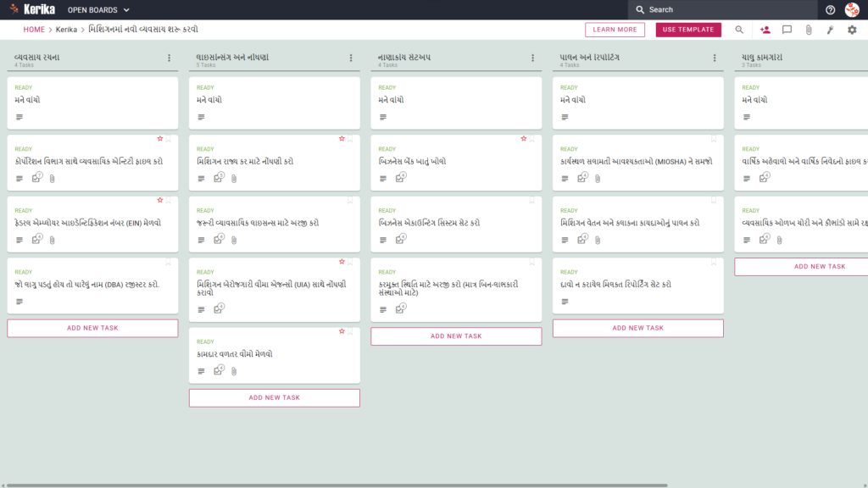Open the user avatar in top bar

(x=852, y=9)
